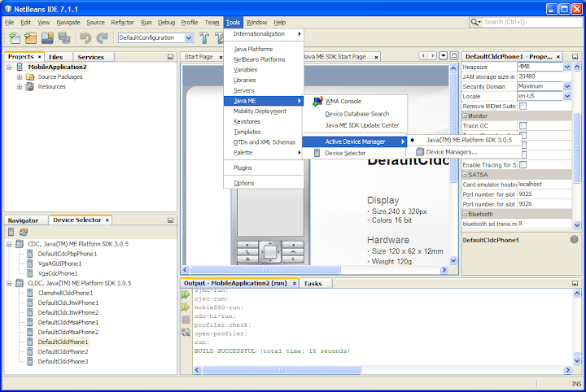Click Re-run with different parameters icon
The width and height of the screenshot is (586, 392).
click(186, 307)
